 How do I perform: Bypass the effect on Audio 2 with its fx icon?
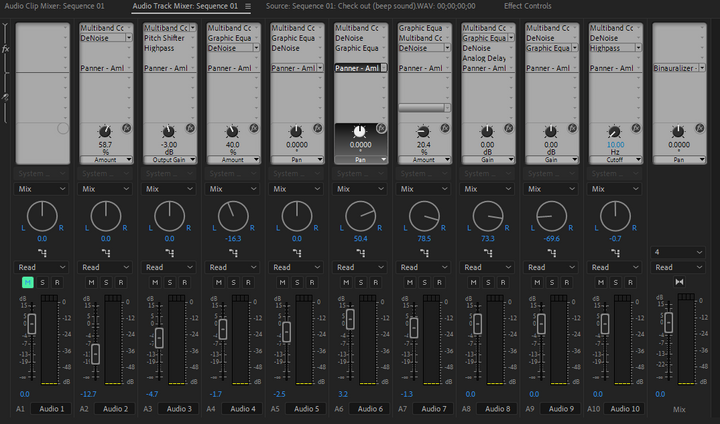(x=126, y=128)
